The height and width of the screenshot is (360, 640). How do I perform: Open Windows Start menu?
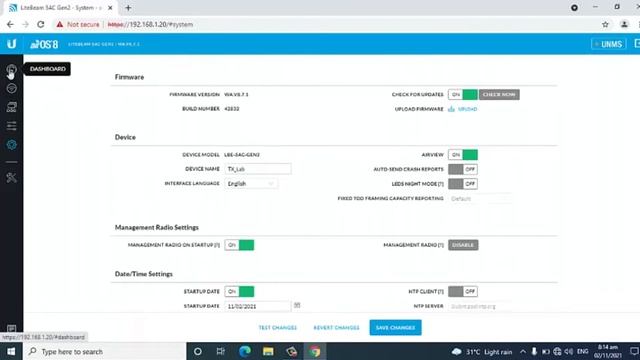[x=11, y=351]
